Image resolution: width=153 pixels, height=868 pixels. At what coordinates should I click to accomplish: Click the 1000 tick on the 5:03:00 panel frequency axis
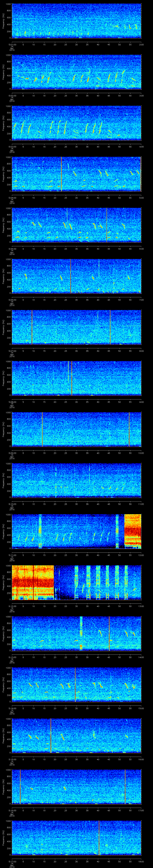(x=8, y=107)
